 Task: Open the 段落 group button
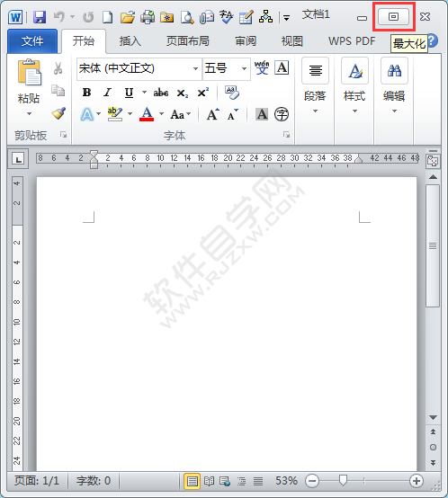click(x=315, y=85)
